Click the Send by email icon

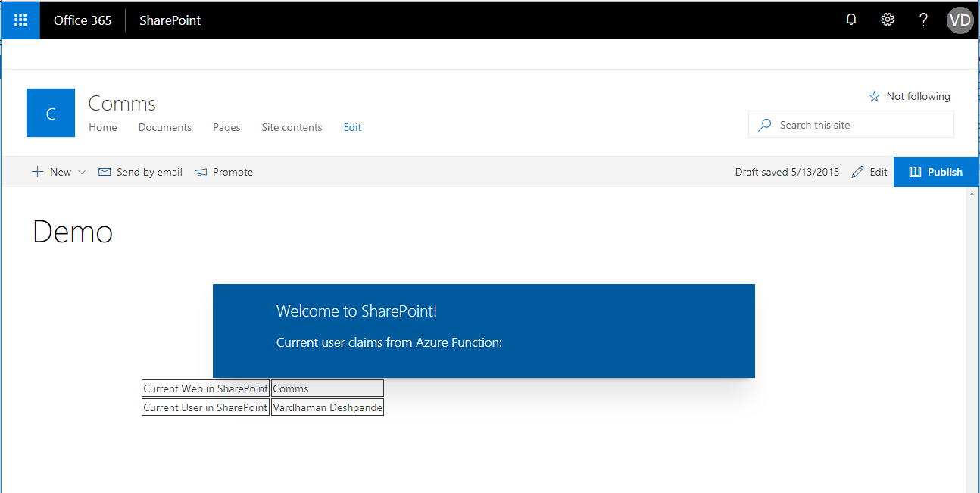tap(104, 172)
